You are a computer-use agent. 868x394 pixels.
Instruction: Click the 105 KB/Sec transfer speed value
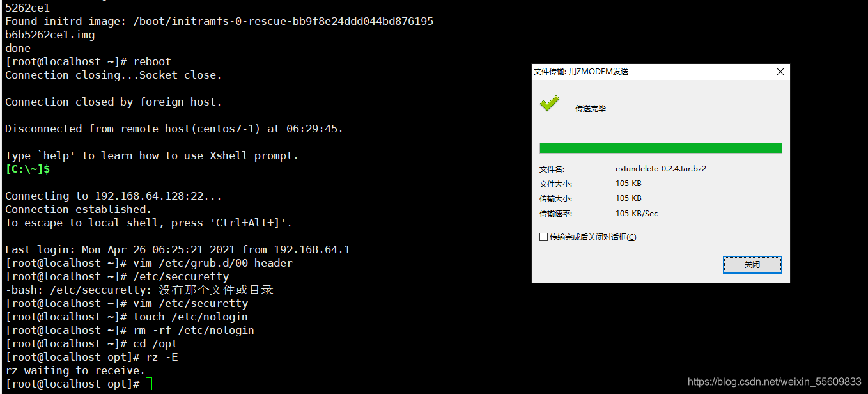637,214
